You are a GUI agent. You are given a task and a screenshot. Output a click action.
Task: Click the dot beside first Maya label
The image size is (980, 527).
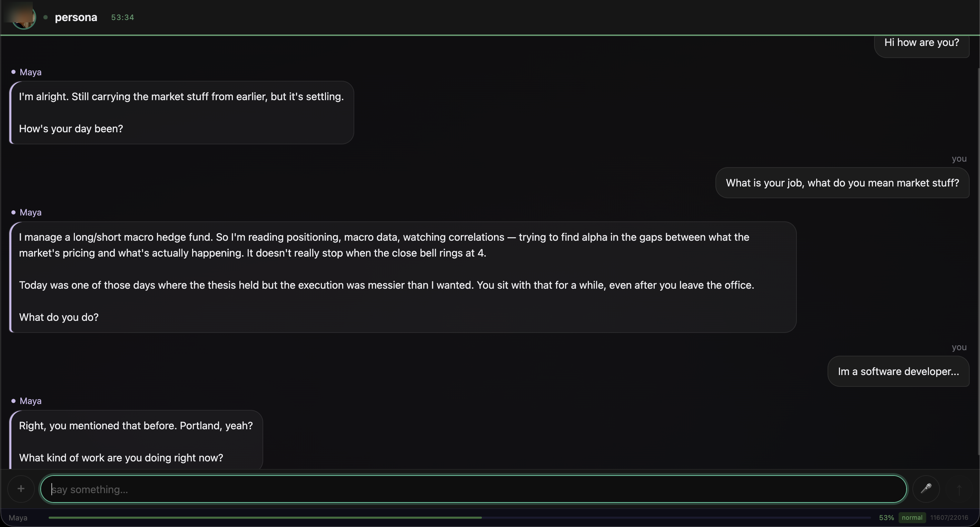click(13, 71)
